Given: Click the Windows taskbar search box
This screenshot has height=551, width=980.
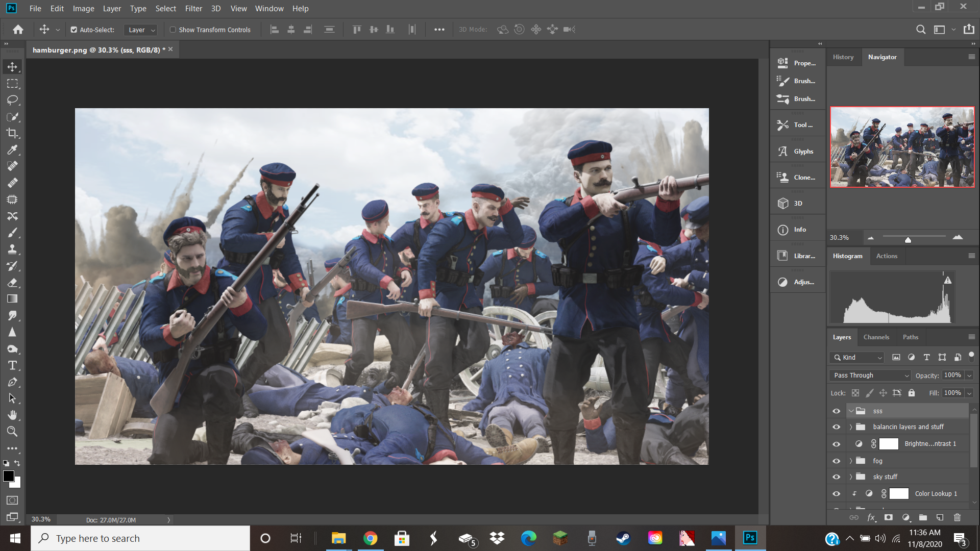Looking at the screenshot, I should tap(140, 538).
